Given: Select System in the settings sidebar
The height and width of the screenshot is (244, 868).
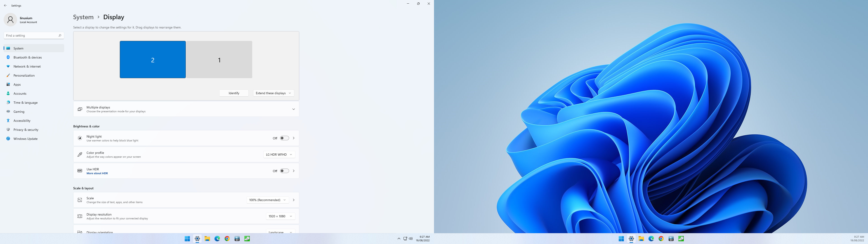Looking at the screenshot, I should tap(34, 48).
